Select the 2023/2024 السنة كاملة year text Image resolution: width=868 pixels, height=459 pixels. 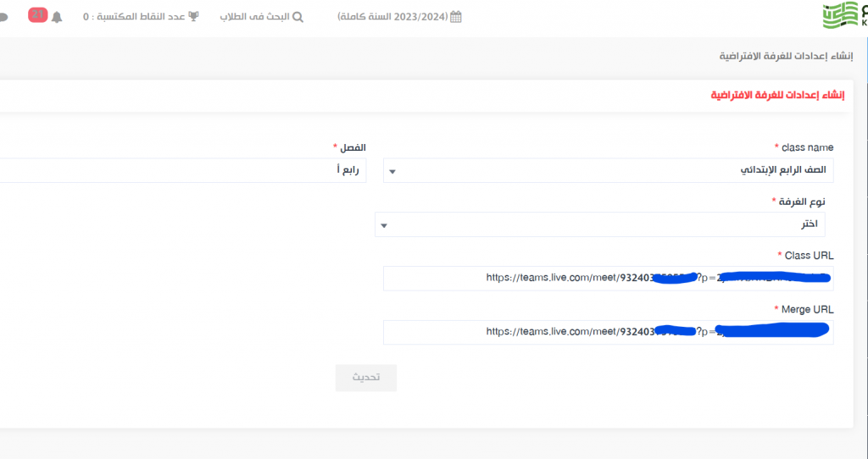coord(392,17)
